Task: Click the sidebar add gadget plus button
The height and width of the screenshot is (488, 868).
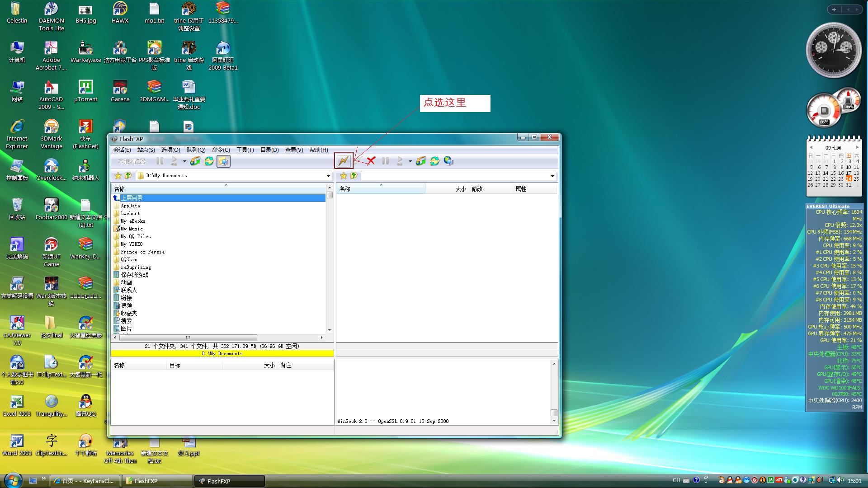Action: pyautogui.click(x=834, y=9)
